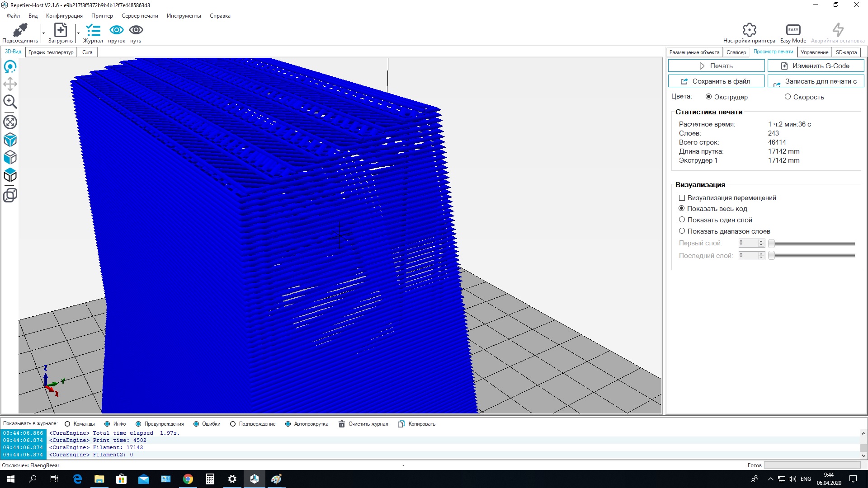Click the Печать button

716,66
